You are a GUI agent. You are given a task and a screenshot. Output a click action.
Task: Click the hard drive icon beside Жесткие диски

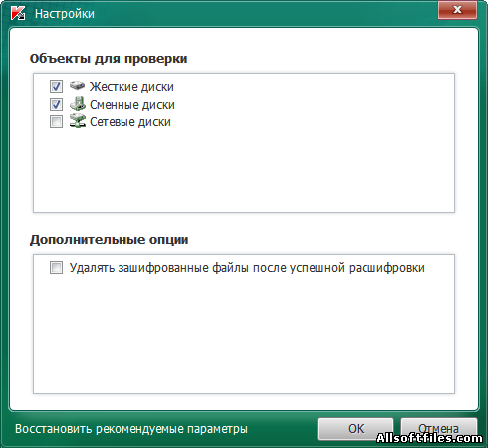click(x=77, y=86)
